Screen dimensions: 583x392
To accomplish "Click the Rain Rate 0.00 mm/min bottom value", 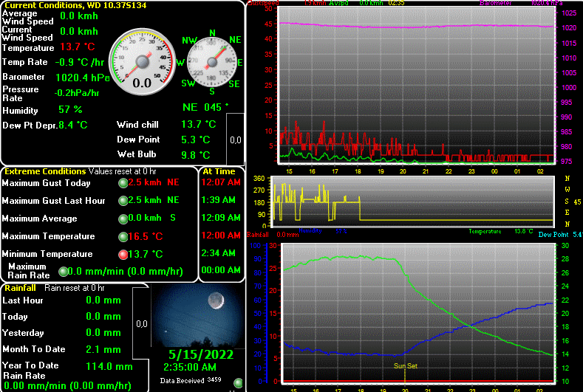I will coord(67,386).
